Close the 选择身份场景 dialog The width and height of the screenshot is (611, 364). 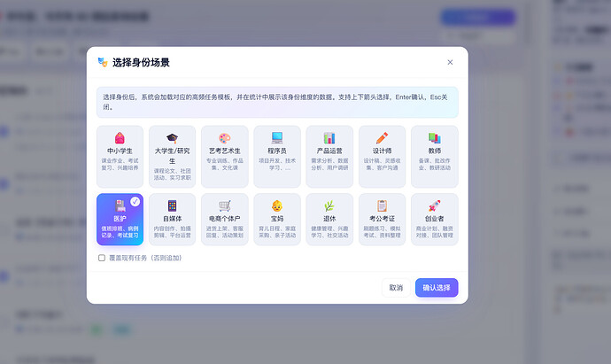pos(450,62)
